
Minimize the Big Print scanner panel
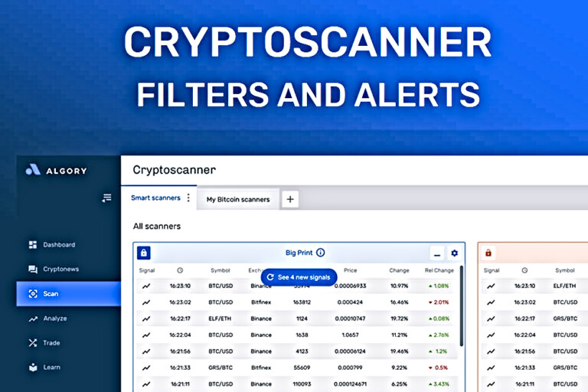pyautogui.click(x=437, y=253)
